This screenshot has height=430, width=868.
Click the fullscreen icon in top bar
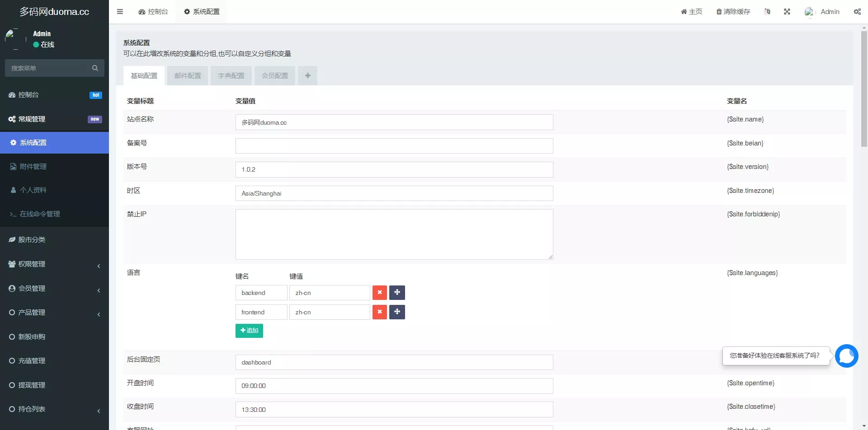[787, 12]
